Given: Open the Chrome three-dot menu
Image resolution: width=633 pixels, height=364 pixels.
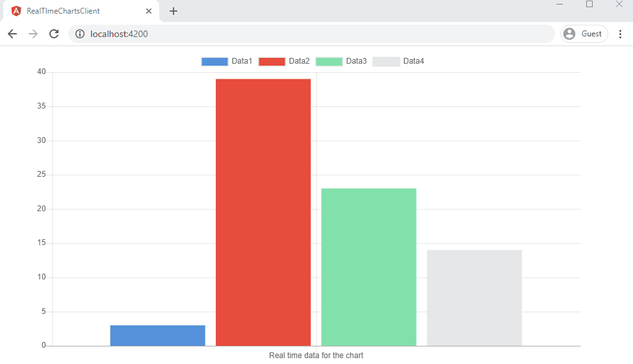Looking at the screenshot, I should pyautogui.click(x=620, y=34).
